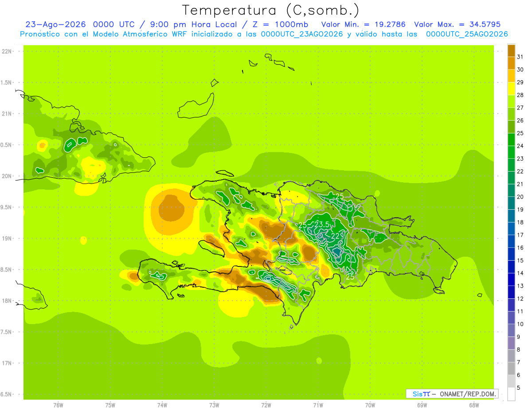The width and height of the screenshot is (532, 411).
Task: Click the legend value "6"
Action: (x=519, y=375)
